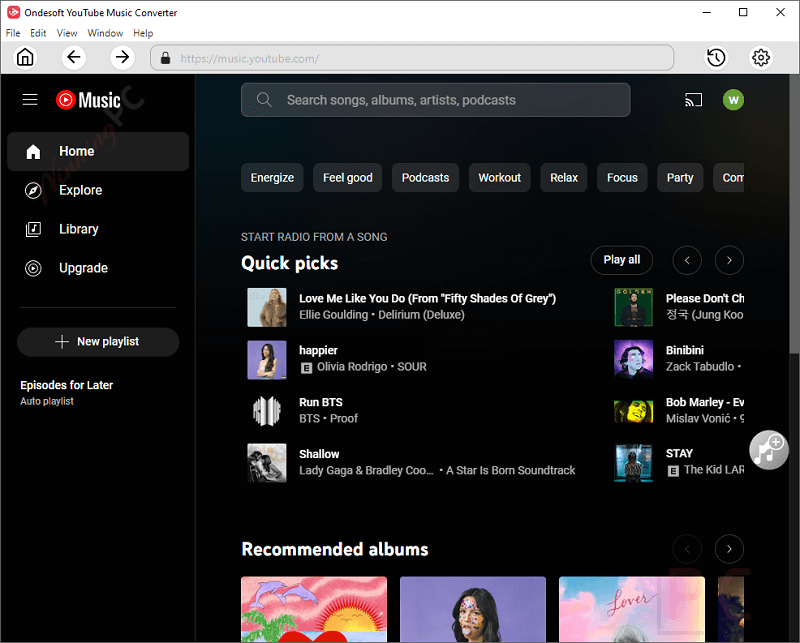Select the Energize mood chip

(272, 178)
